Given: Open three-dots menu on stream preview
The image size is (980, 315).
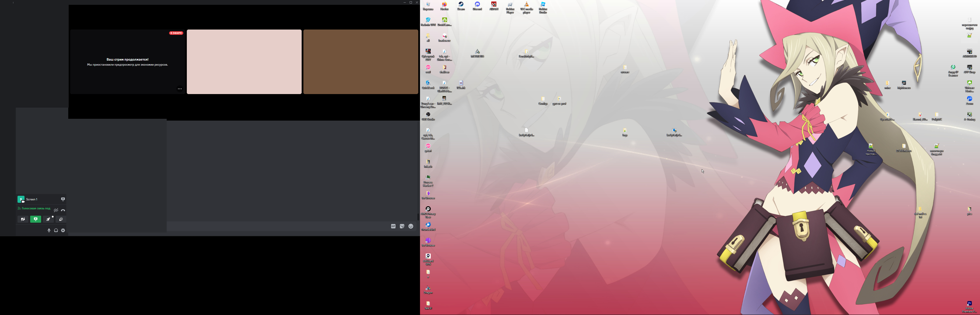Looking at the screenshot, I should point(180,89).
